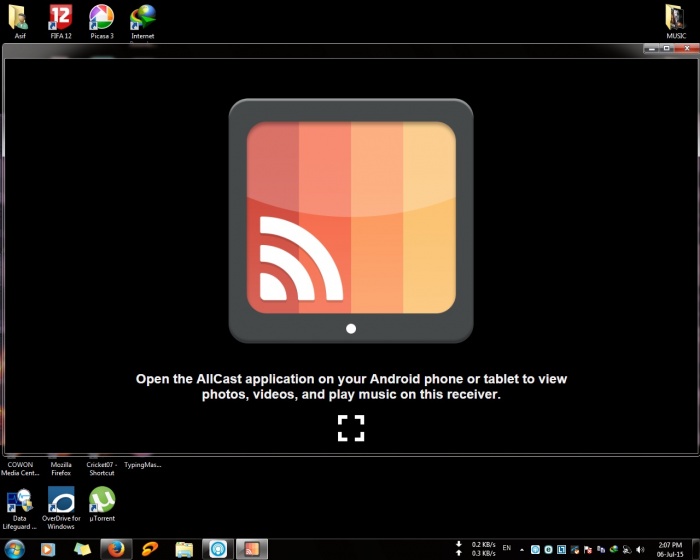
Task: Open the volume speaker tray icon
Action: click(x=640, y=550)
